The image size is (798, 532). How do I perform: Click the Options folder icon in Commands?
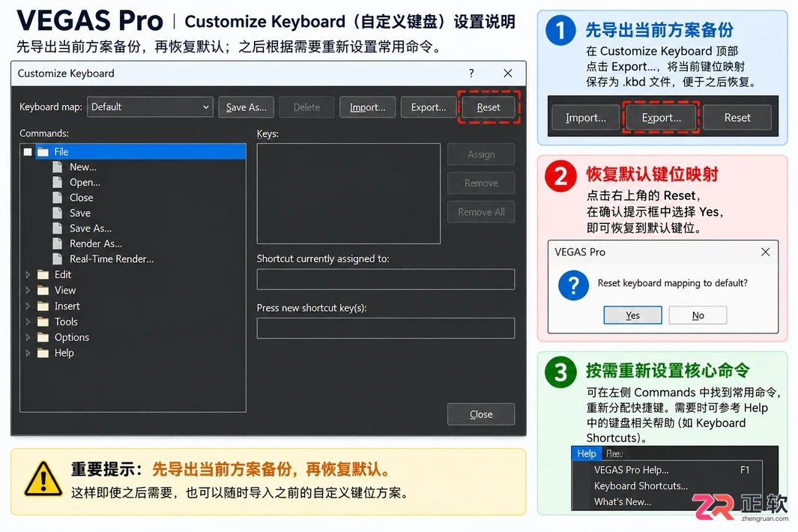tap(43, 337)
